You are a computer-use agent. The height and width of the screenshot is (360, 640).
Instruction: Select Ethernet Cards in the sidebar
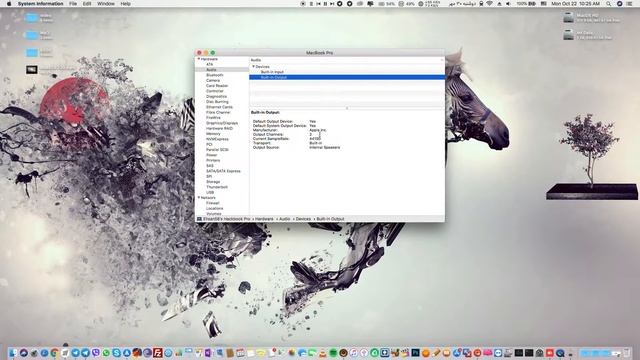(x=219, y=107)
